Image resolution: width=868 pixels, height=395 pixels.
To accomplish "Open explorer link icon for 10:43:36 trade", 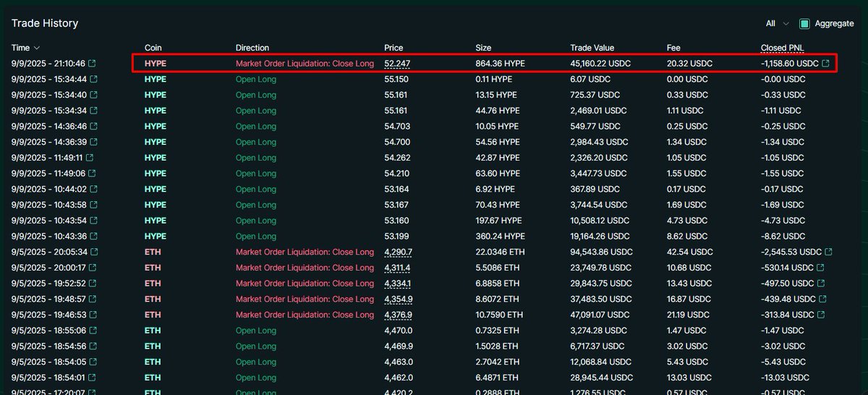I will (93, 237).
